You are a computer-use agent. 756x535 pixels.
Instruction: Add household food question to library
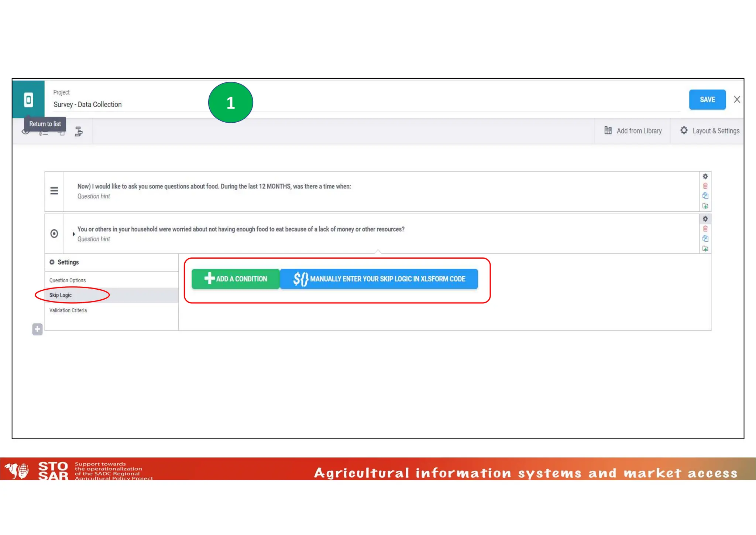click(705, 249)
